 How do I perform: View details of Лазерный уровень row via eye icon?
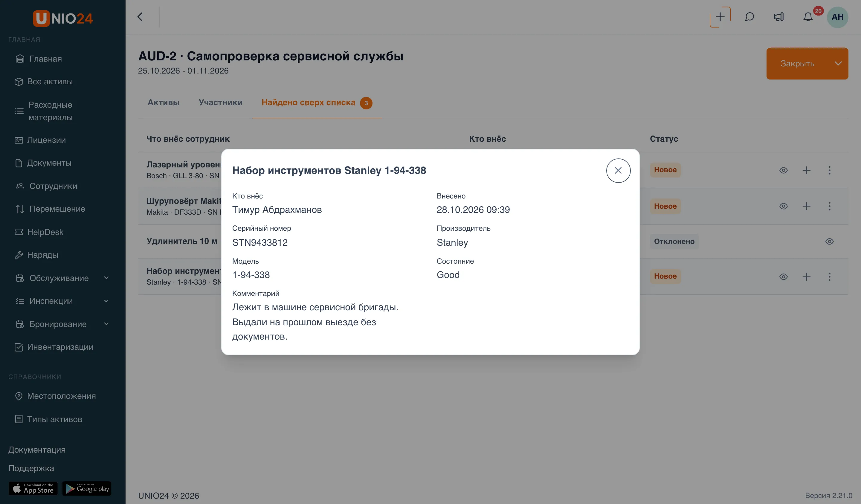coord(784,170)
